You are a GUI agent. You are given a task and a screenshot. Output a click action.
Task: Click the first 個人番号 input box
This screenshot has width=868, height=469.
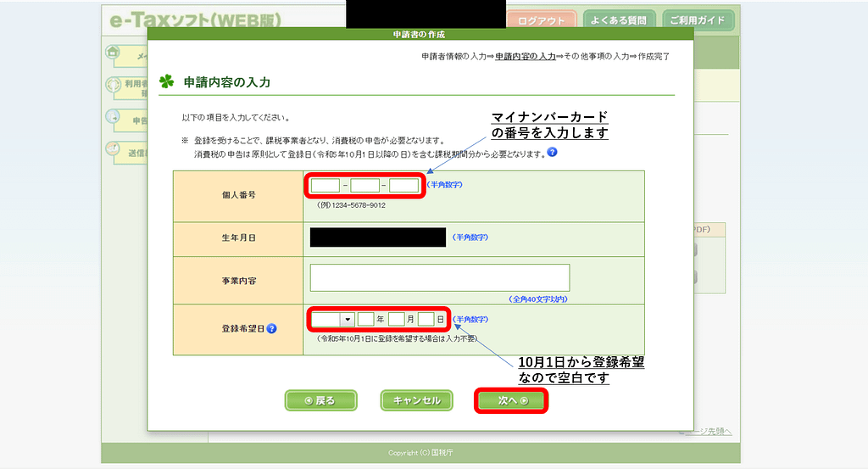pos(325,185)
